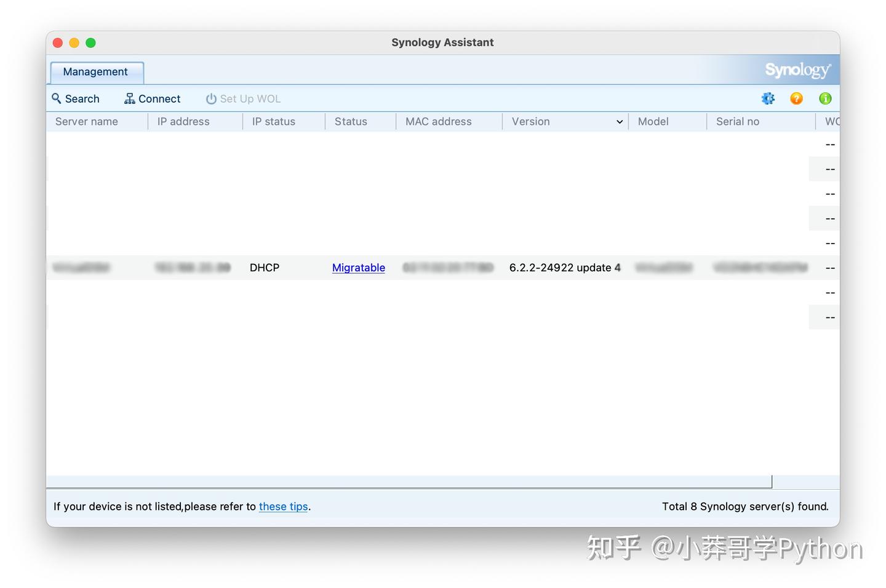Open the Version column dropdown arrow
886x588 pixels.
(x=619, y=121)
